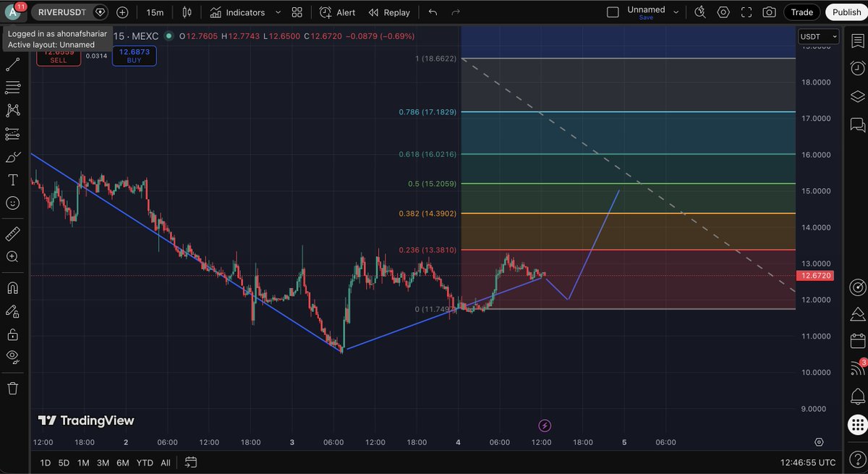Select the 1M date range
The image size is (868, 474).
pos(83,462)
